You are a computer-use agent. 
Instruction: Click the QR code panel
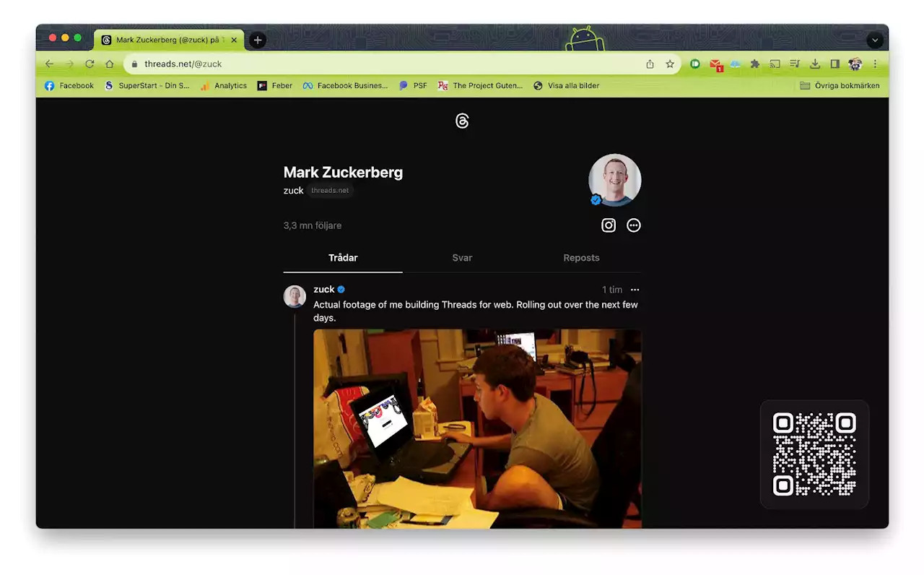tap(814, 454)
